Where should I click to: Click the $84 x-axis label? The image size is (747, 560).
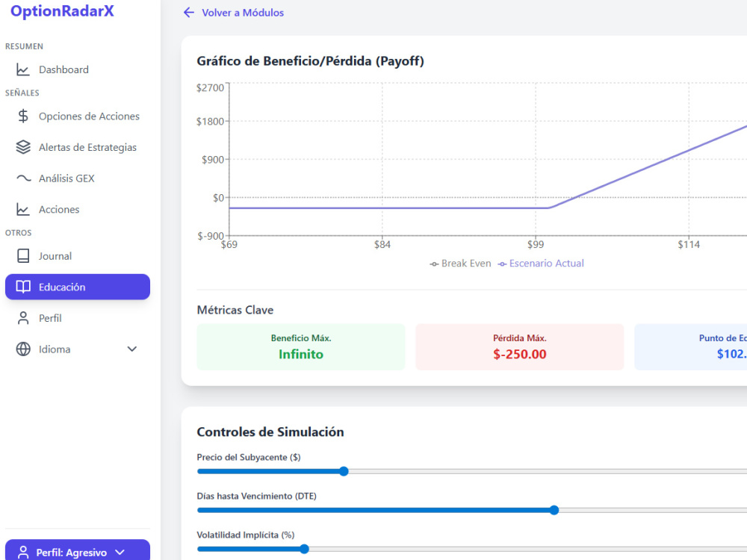pos(382,245)
